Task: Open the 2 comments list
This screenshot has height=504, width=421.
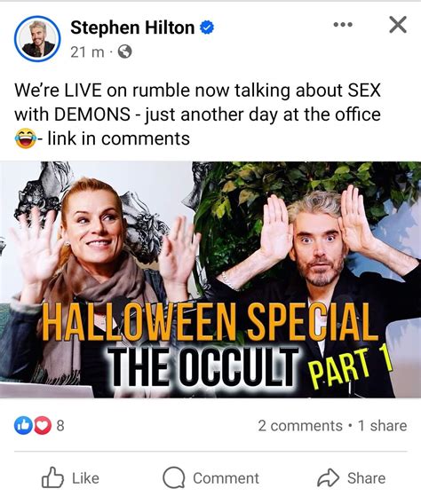Action: click(x=300, y=426)
